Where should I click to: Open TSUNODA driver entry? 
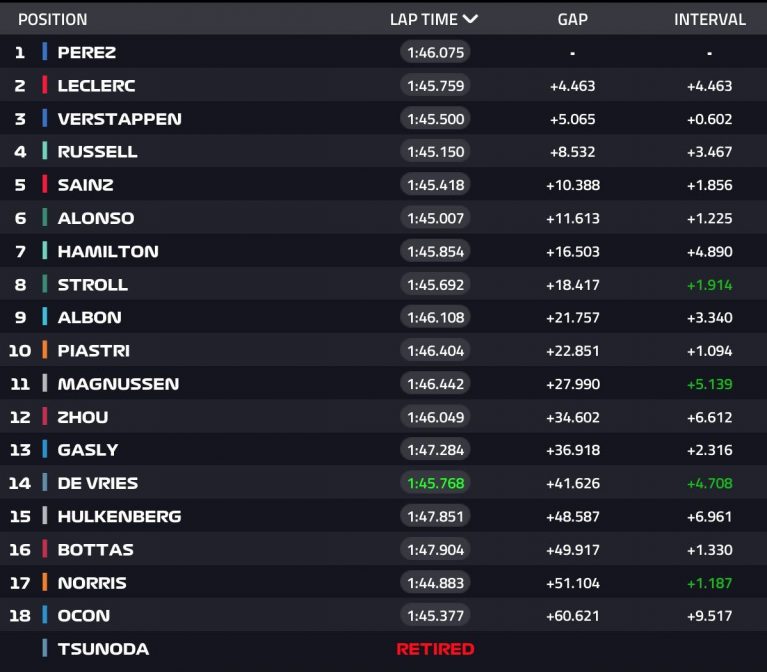(x=384, y=649)
